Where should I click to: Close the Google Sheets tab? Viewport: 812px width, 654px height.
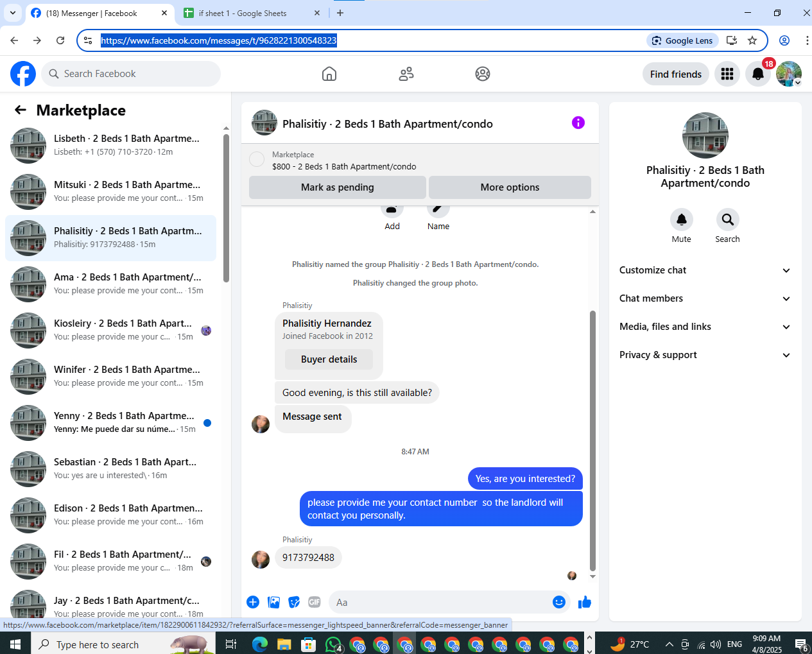[317, 13]
